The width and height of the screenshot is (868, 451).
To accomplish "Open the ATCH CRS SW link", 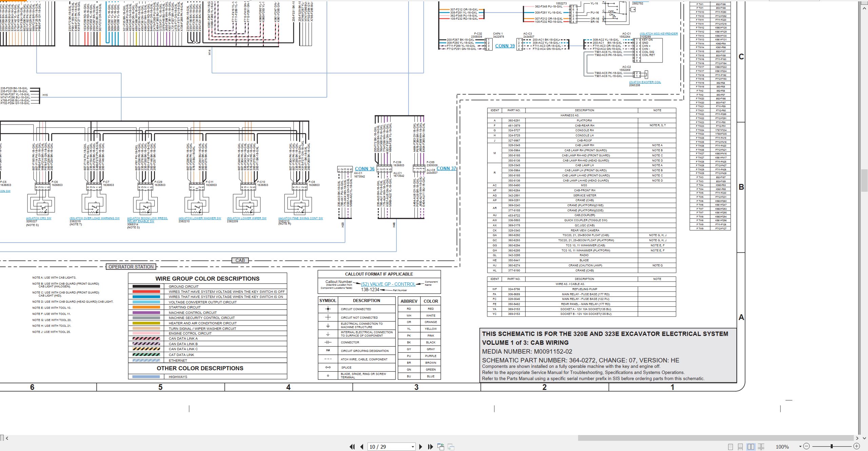I will click(x=39, y=218).
